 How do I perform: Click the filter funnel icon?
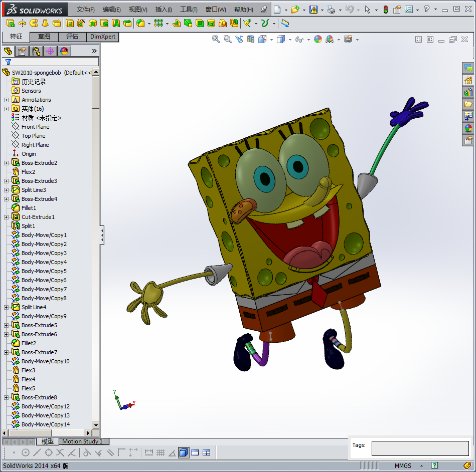8,62
